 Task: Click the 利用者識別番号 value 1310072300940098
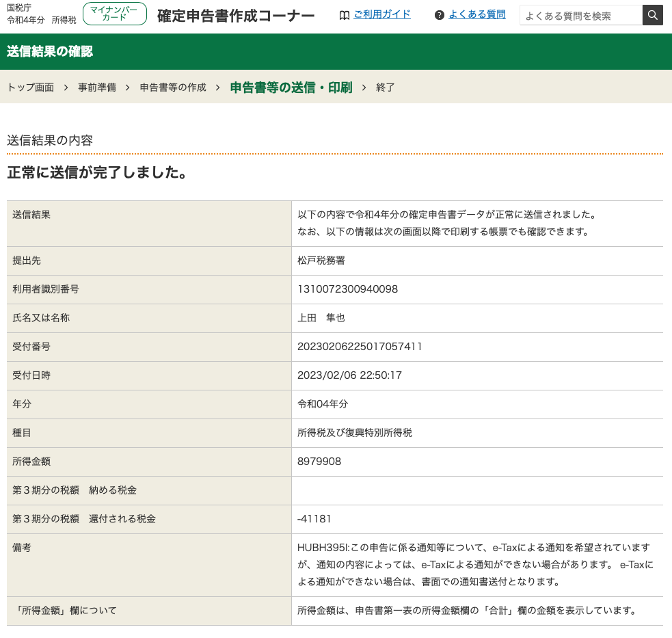click(x=347, y=289)
